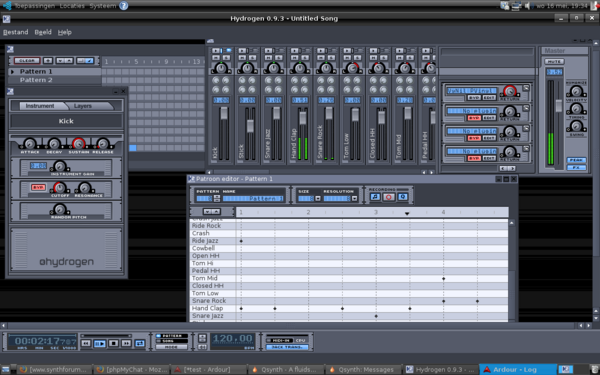Click Edit on first FX slot

(x=489, y=98)
